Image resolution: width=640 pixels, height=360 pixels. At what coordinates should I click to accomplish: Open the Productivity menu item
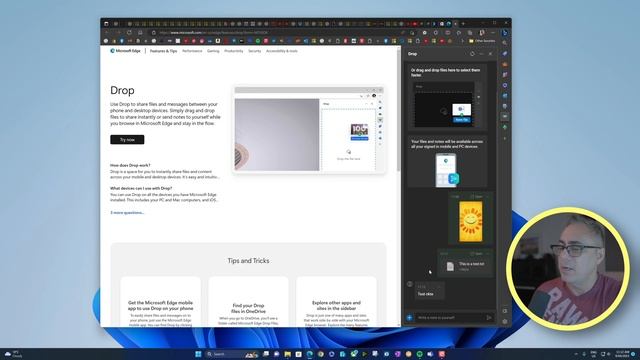tap(234, 51)
